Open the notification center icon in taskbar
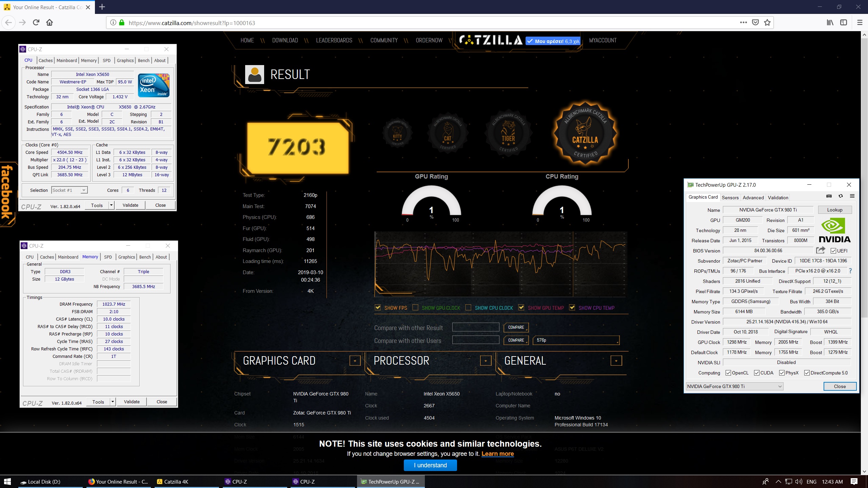Screen dimensions: 868x488 coord(854,482)
